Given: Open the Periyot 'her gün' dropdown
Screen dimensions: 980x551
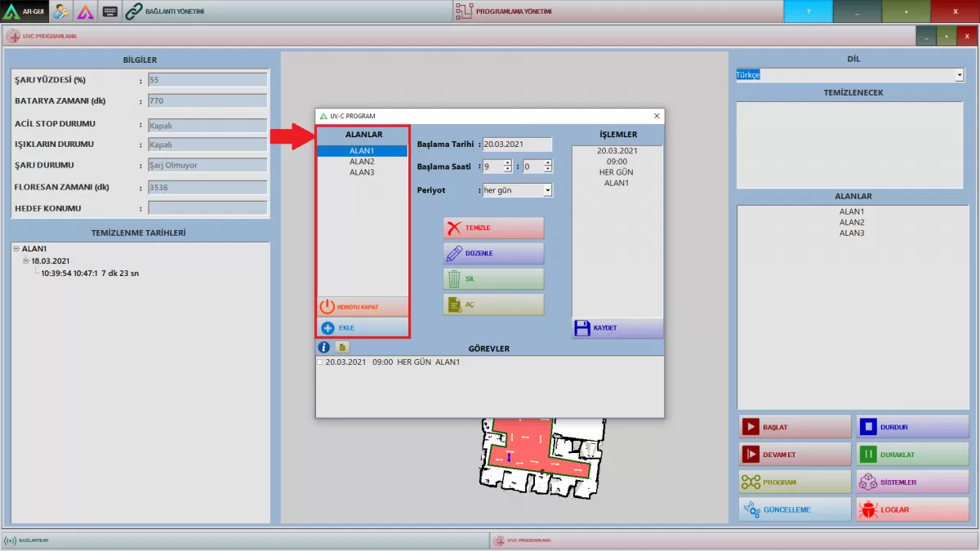Looking at the screenshot, I should pos(547,190).
